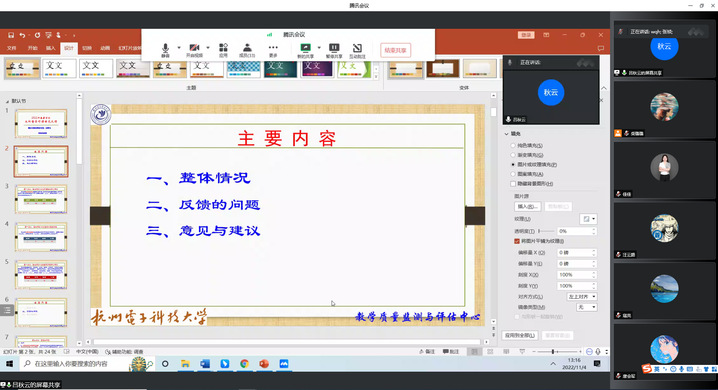718x390 pixels.
Task: Save the presentation with the save icon
Action: [x=11, y=35]
